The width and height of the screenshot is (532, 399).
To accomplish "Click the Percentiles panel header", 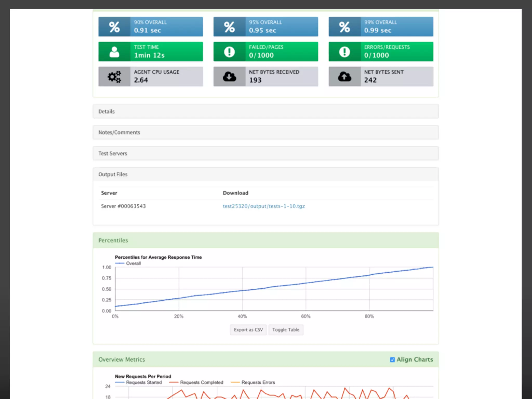I will coord(113,240).
